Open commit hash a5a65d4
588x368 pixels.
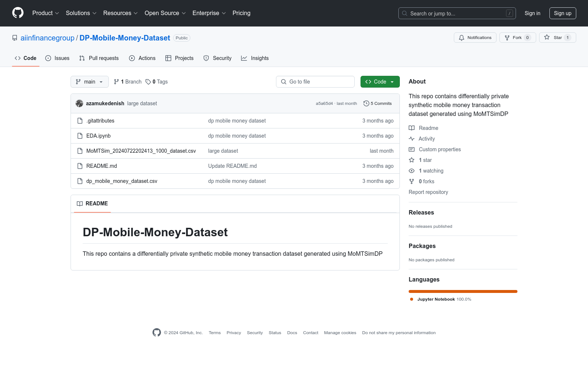[324, 103]
